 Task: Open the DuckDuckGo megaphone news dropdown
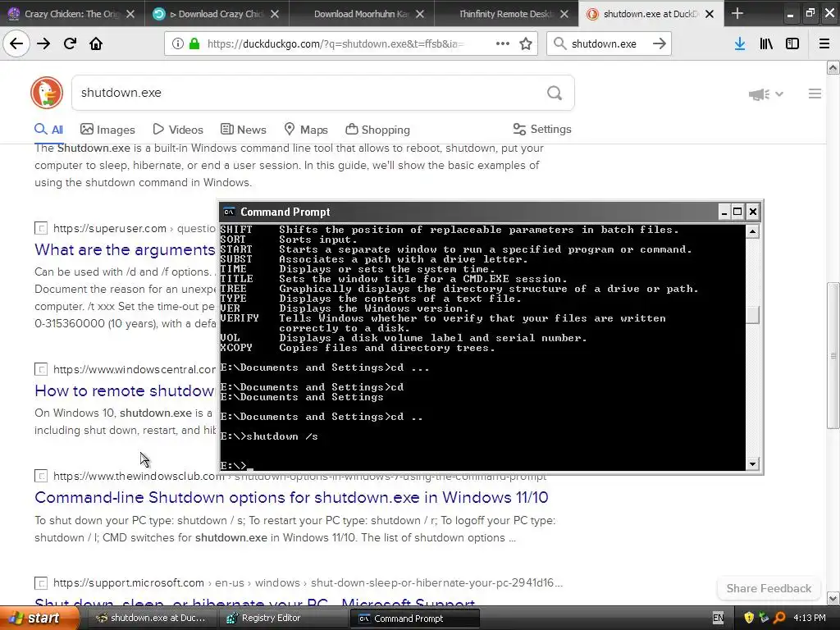[x=765, y=94]
